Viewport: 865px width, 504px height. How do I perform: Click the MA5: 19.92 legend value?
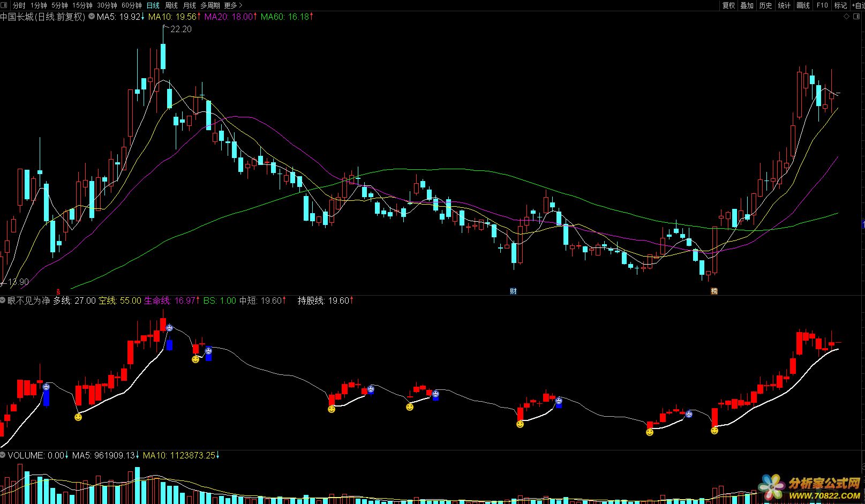(121, 17)
